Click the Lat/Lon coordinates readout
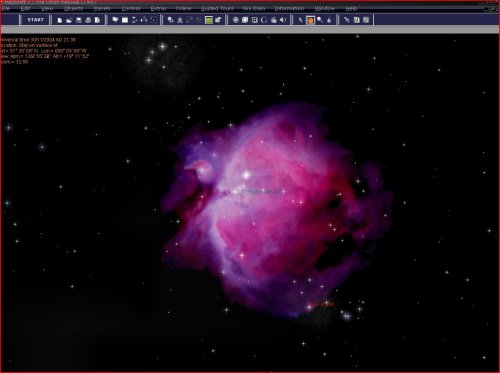Viewport: 500px width, 373px height. 43,51
